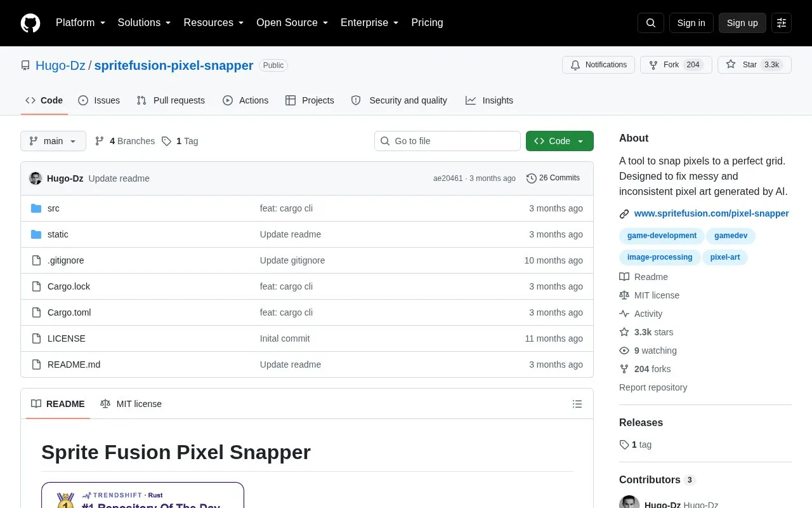Click the Sign in button

coord(691,23)
